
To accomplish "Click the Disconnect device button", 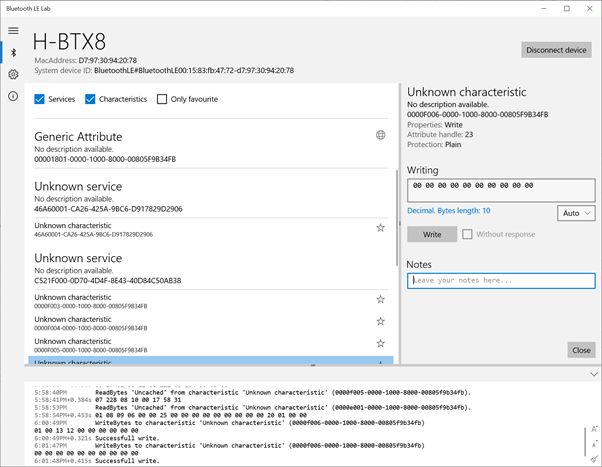I will tap(556, 50).
